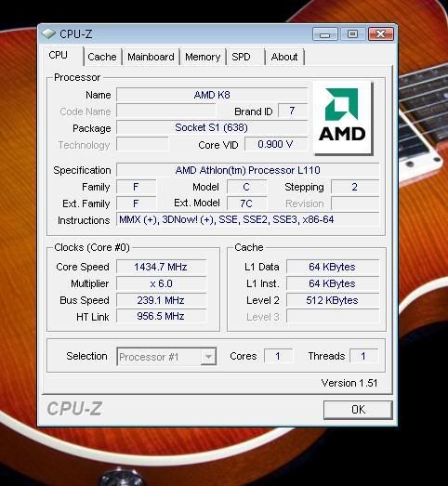Click the Core VID value 0.900 V
This screenshot has height=486, width=448.
pos(276,144)
